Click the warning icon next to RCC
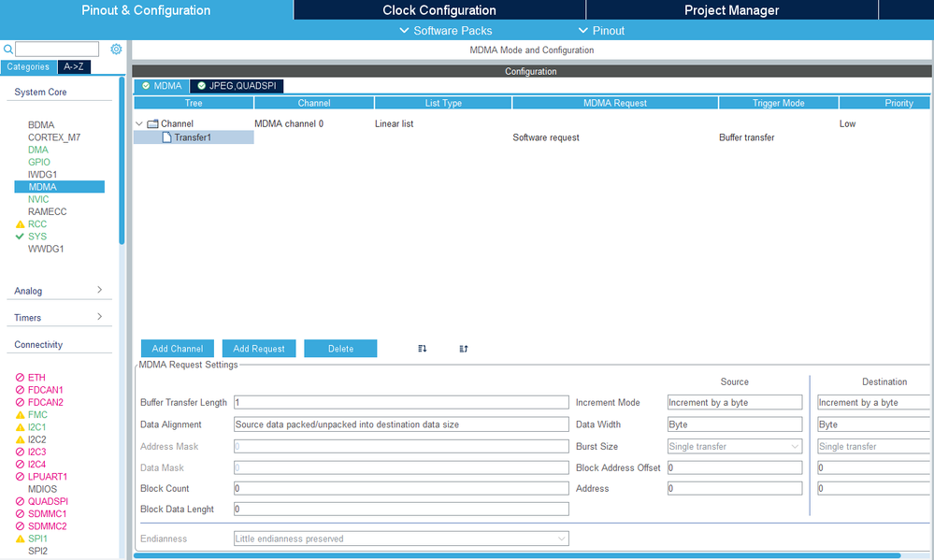This screenshot has height=560, width=934. (x=20, y=224)
